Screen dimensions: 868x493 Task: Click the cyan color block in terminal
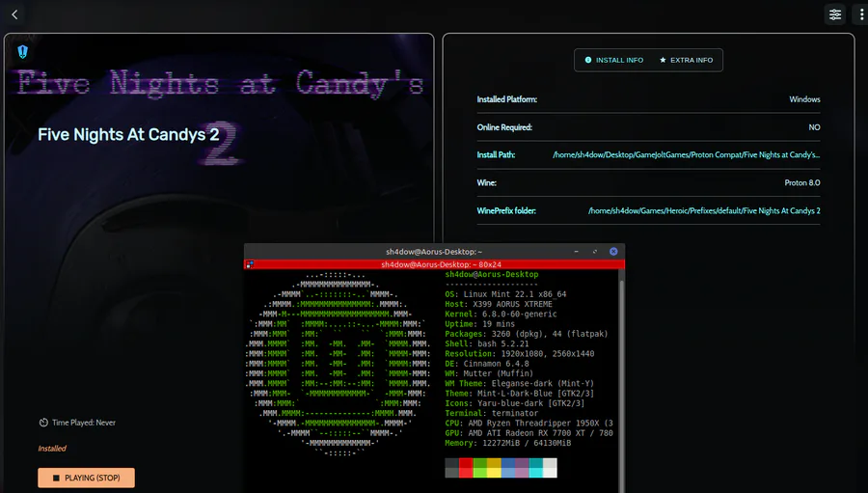536,468
